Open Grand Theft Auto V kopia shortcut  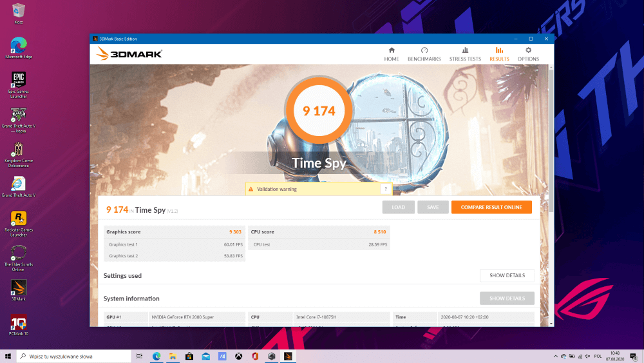click(19, 120)
